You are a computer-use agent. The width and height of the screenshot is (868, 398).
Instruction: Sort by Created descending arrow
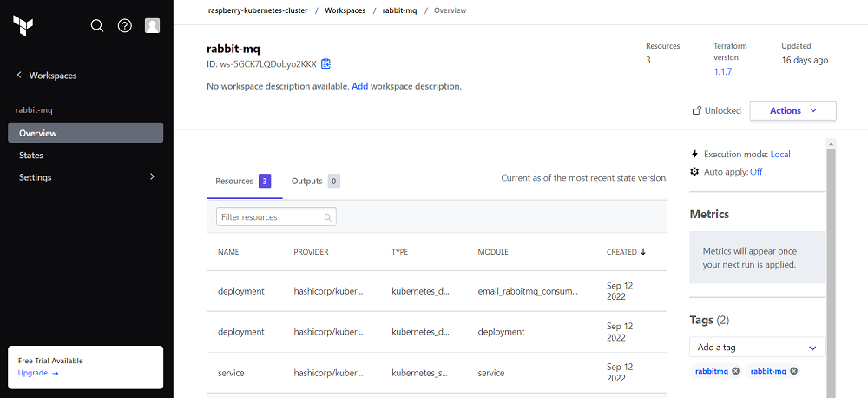pos(642,252)
